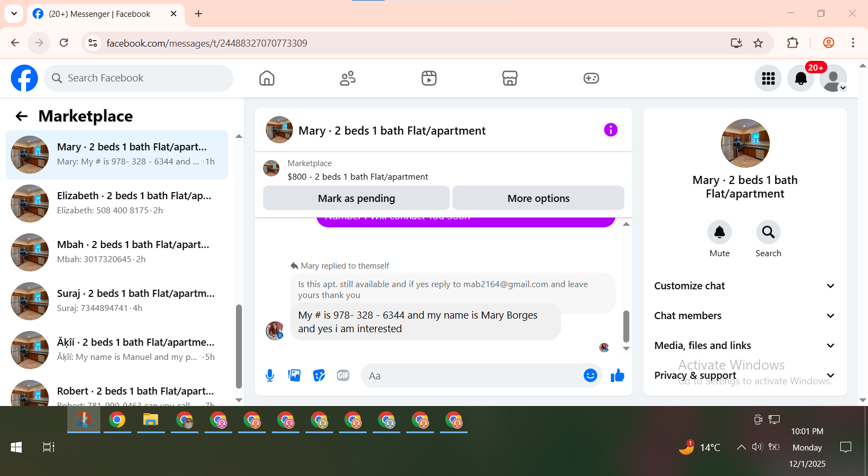The height and width of the screenshot is (476, 868).
Task: Expand the Privacy & support section
Action: (x=745, y=376)
